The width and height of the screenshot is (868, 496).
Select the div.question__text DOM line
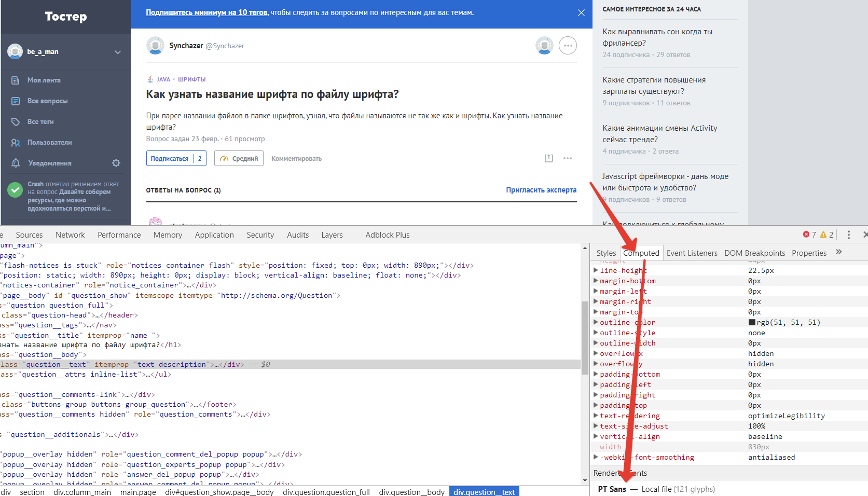[290, 364]
